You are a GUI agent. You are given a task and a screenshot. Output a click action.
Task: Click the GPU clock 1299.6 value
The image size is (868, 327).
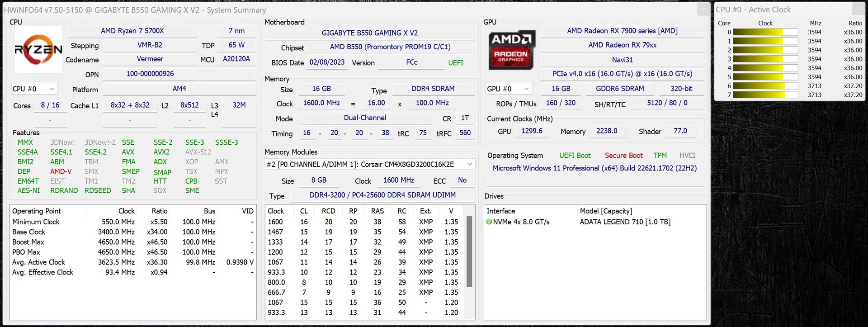[532, 131]
